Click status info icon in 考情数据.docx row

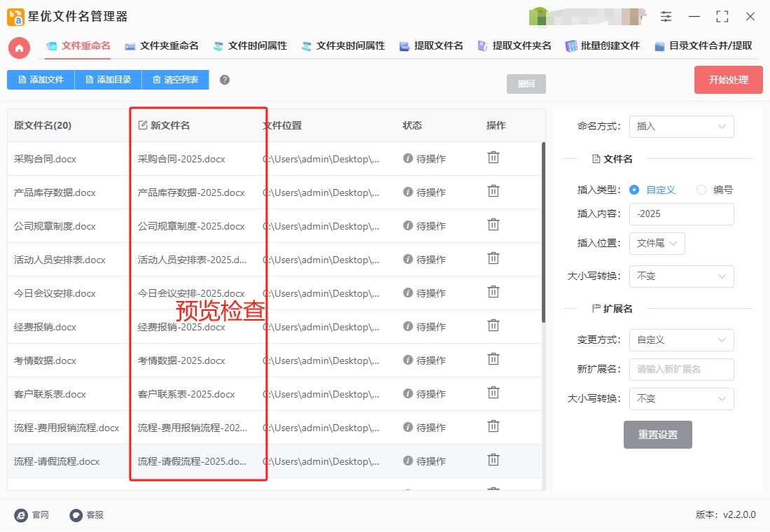407,360
